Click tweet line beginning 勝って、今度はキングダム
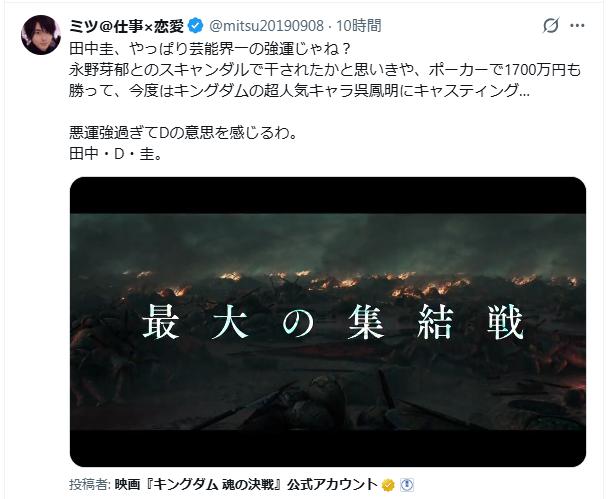The height and width of the screenshot is (499, 609). 299,91
